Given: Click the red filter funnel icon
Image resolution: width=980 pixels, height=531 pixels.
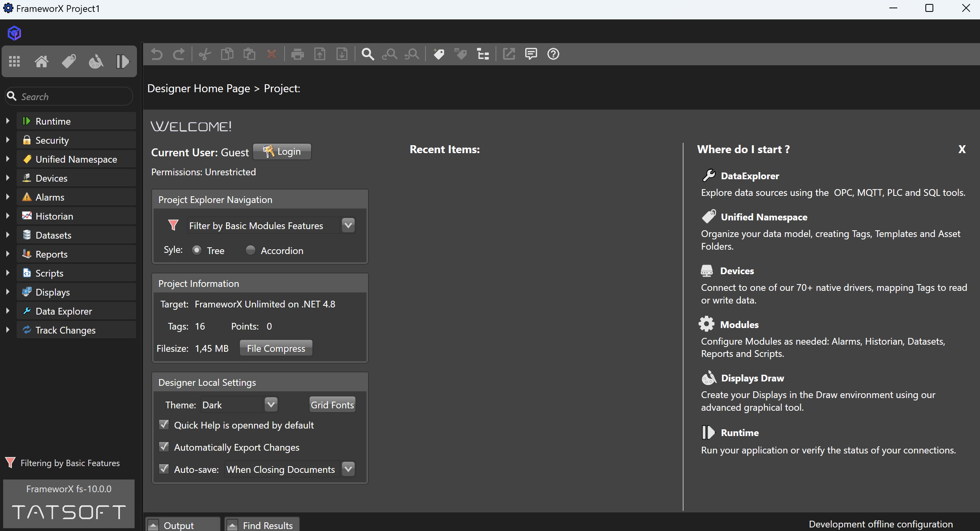Looking at the screenshot, I should click(173, 225).
